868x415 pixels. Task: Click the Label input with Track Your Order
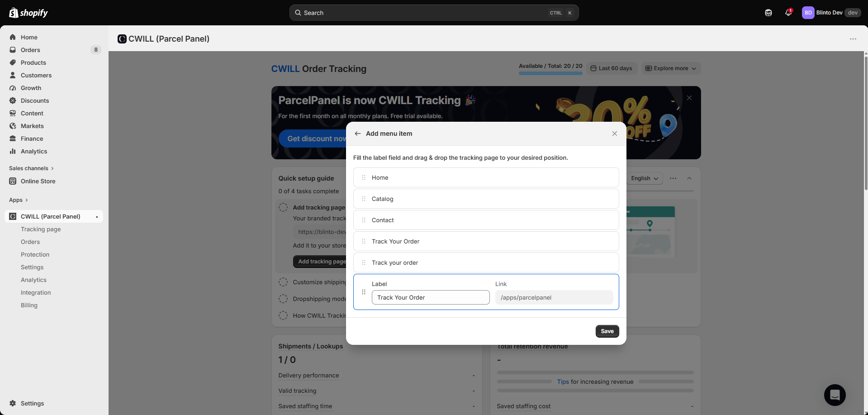coord(431,297)
